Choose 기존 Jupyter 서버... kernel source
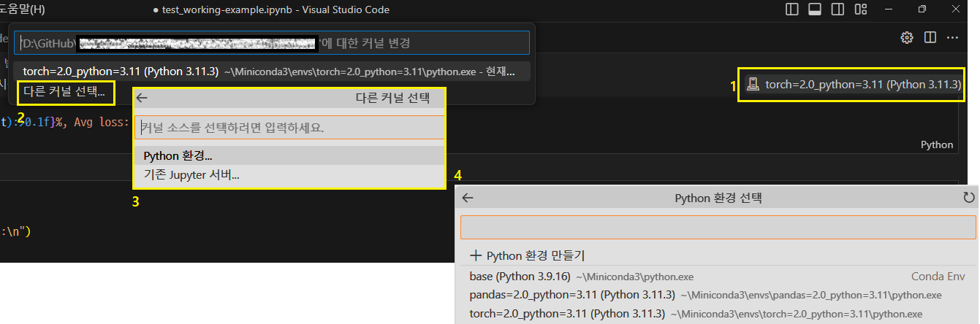Viewport: 980px width, 324px height. 289,175
